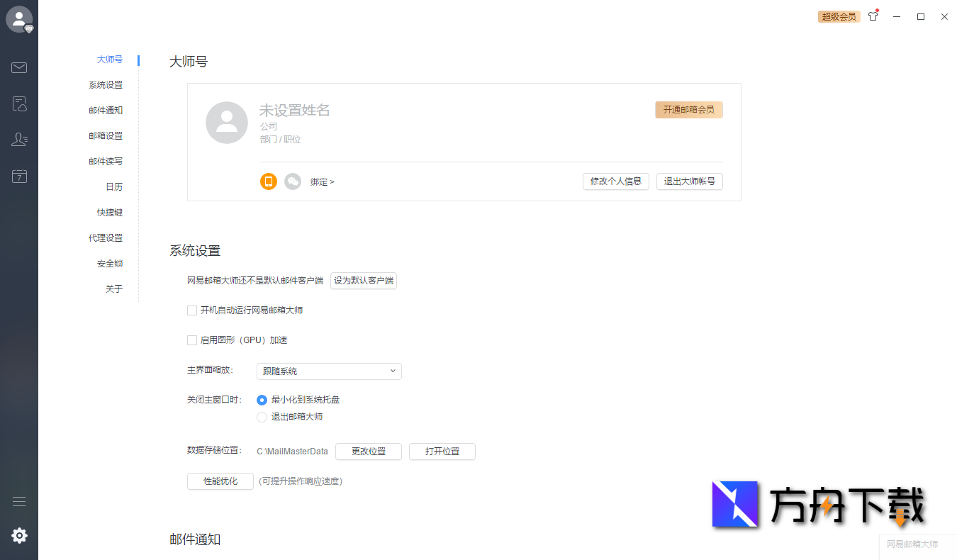
Task: Open the Mail inbox from sidebar
Action: click(19, 67)
